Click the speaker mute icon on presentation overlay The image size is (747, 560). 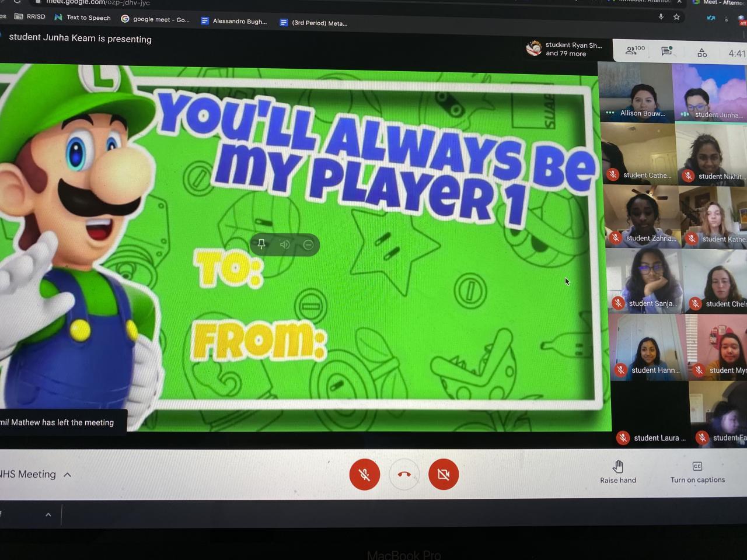(x=285, y=244)
